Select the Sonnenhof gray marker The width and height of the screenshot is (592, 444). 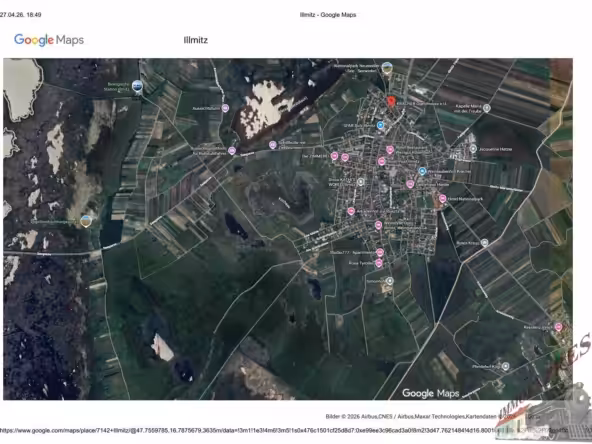click(x=390, y=281)
